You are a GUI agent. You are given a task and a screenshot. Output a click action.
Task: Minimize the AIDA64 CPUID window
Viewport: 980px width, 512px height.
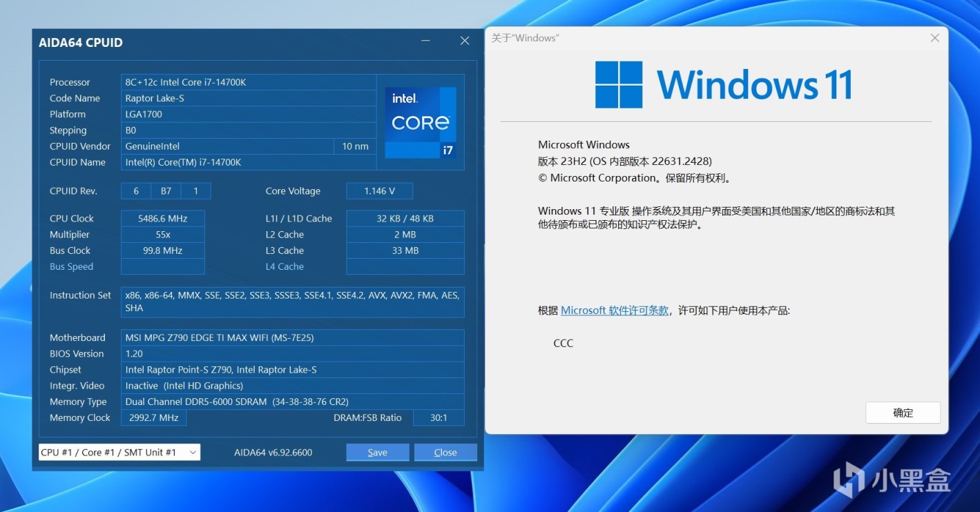[426, 42]
